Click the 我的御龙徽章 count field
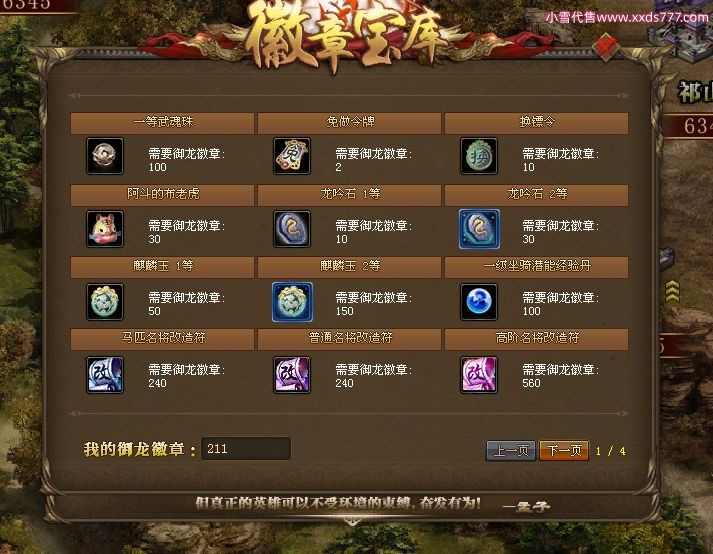Screen dimensions: 713x554 [246, 448]
